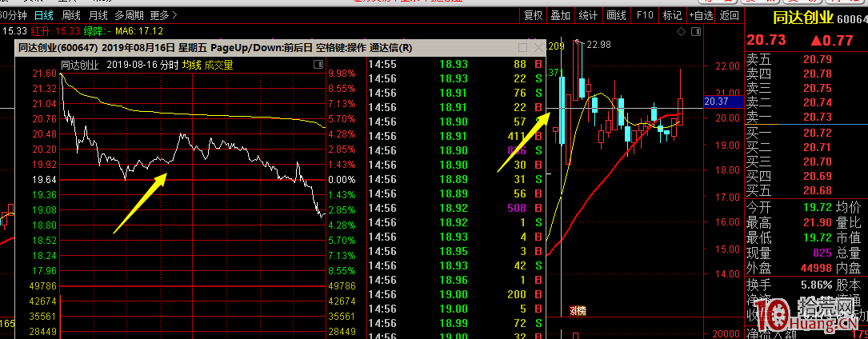Select the 买五 price 20.68
This screenshot has width=868, height=339.
tap(816, 191)
